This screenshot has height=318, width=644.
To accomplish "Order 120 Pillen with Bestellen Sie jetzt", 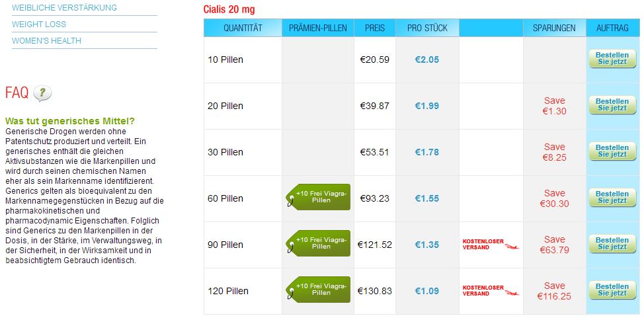I will tap(612, 290).
